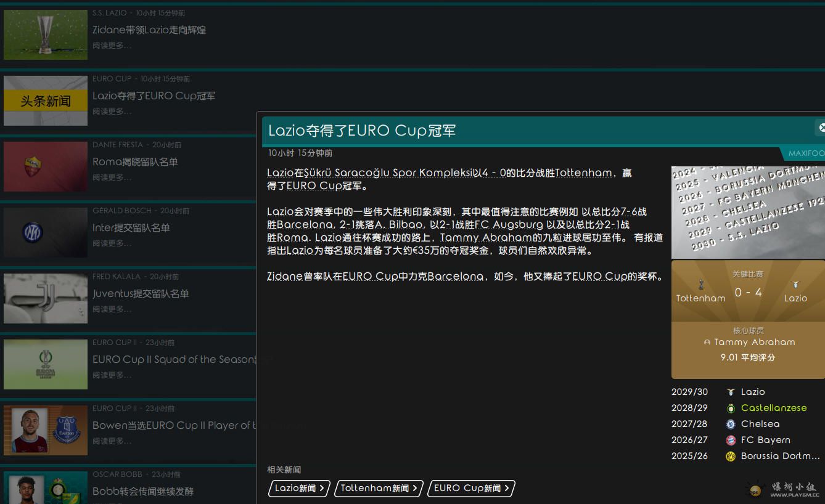This screenshot has height=504, width=825.
Task: Open the EURO Cup II logo thumbnail
Action: point(46,364)
